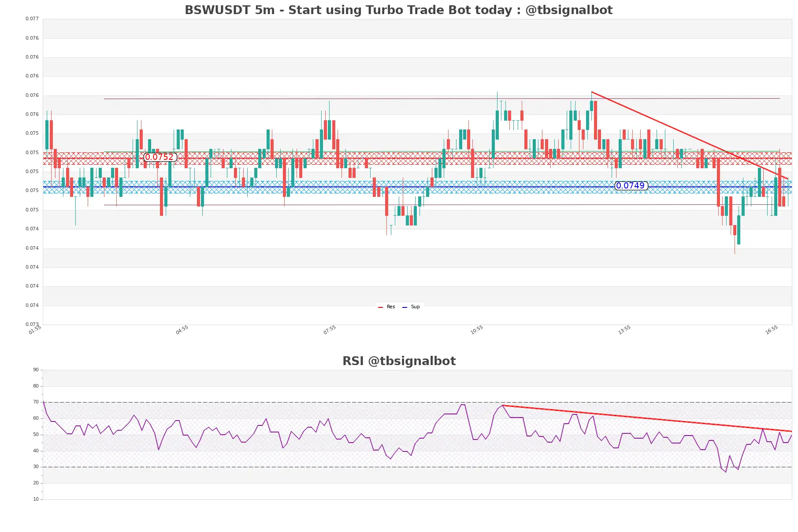Screen dimensions: 798x532
Task: Click the RSI 40 axis label
Action: pyautogui.click(x=36, y=451)
